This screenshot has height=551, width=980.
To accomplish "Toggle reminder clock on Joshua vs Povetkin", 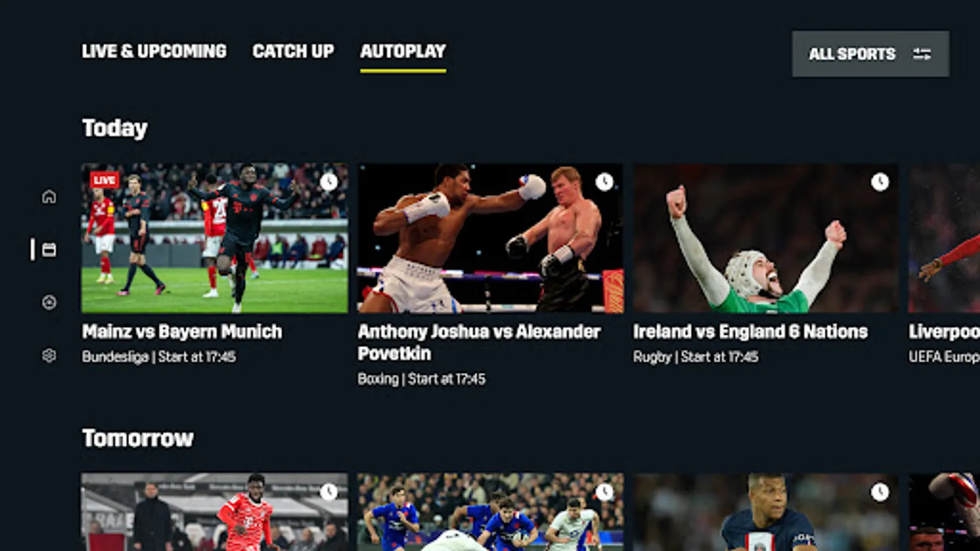I will (605, 182).
